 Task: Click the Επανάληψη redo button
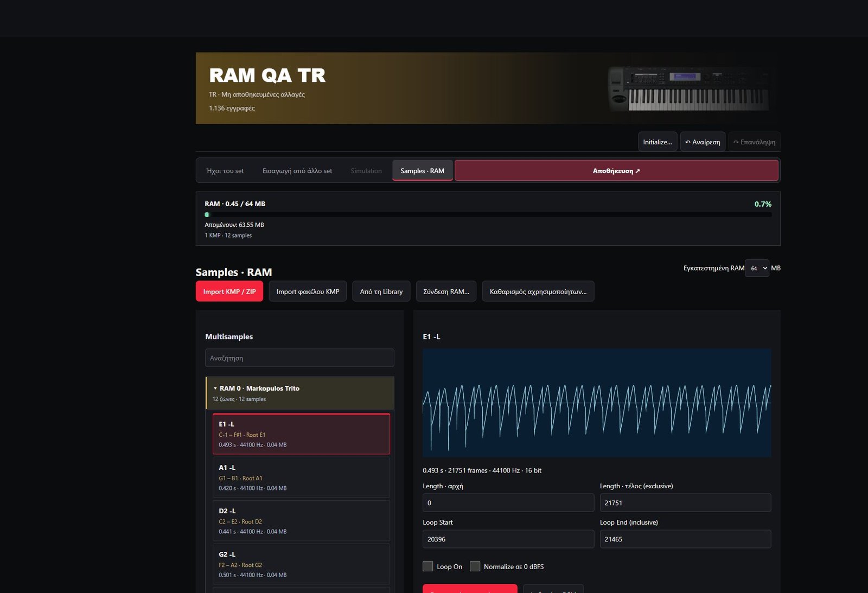click(754, 142)
